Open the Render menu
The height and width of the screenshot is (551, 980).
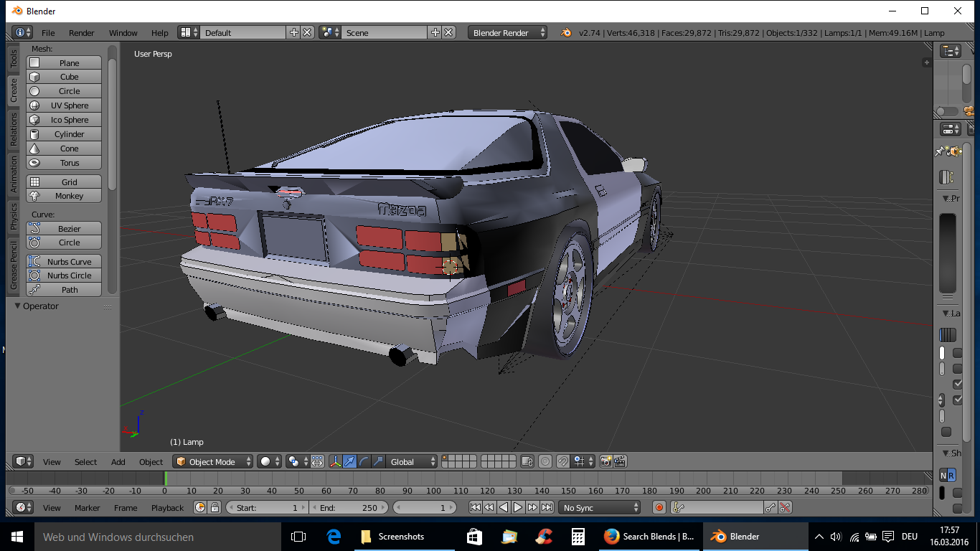point(82,33)
